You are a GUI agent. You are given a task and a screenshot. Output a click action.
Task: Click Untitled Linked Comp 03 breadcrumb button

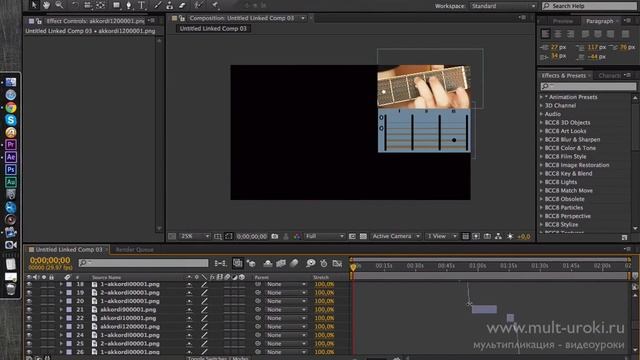[213, 29]
